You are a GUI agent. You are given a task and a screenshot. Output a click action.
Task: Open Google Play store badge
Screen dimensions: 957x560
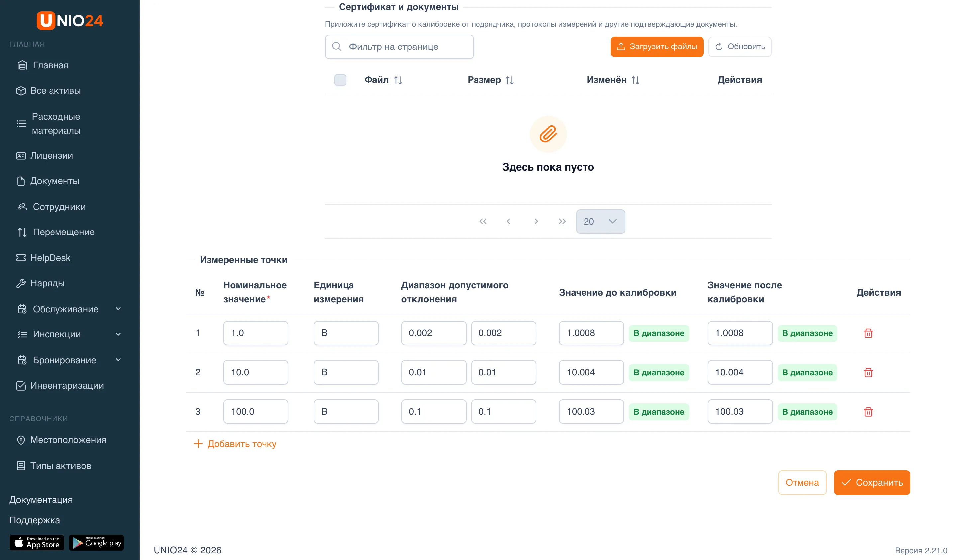click(x=96, y=542)
